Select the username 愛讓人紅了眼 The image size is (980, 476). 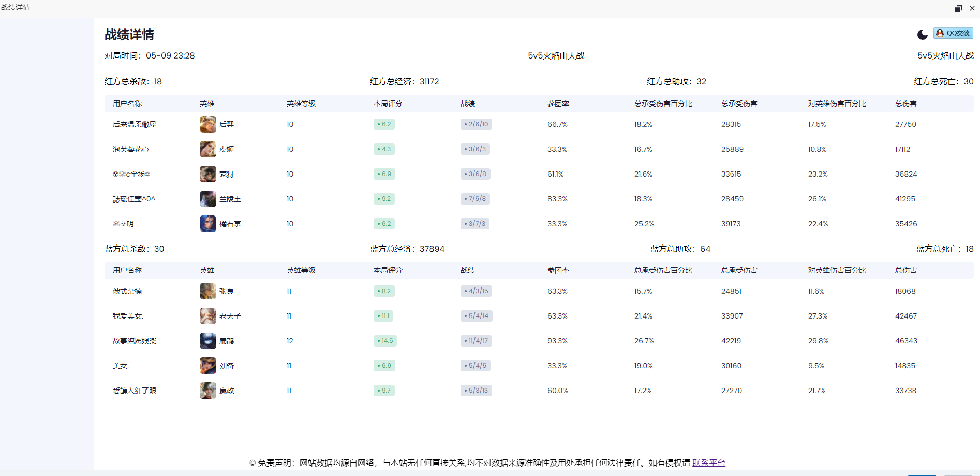(135, 391)
